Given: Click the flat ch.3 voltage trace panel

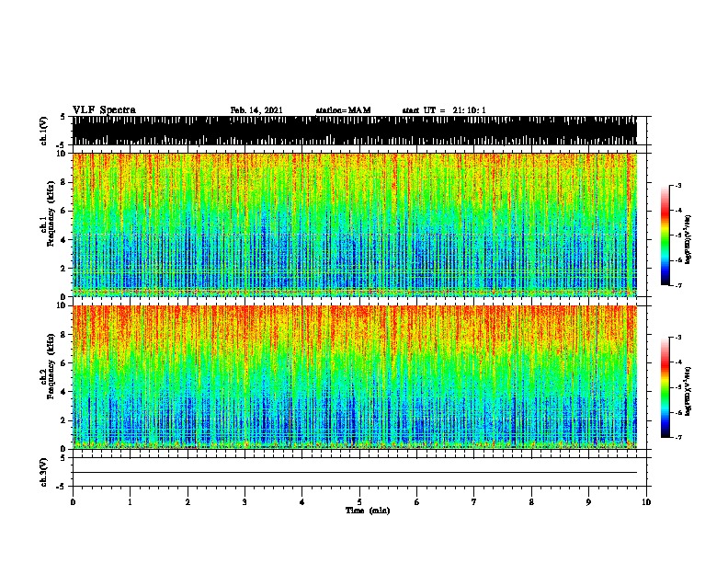Looking at the screenshot, I should coord(359,472).
